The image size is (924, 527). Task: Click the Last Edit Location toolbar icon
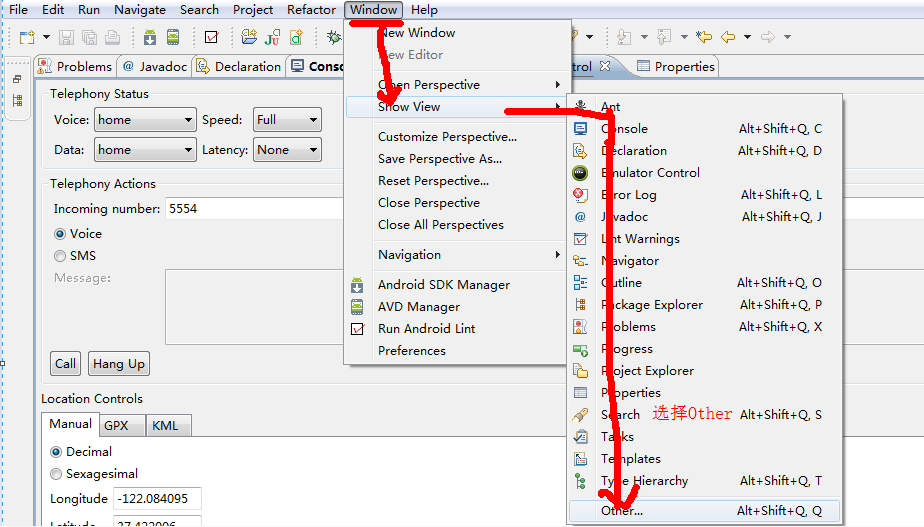coord(704,37)
